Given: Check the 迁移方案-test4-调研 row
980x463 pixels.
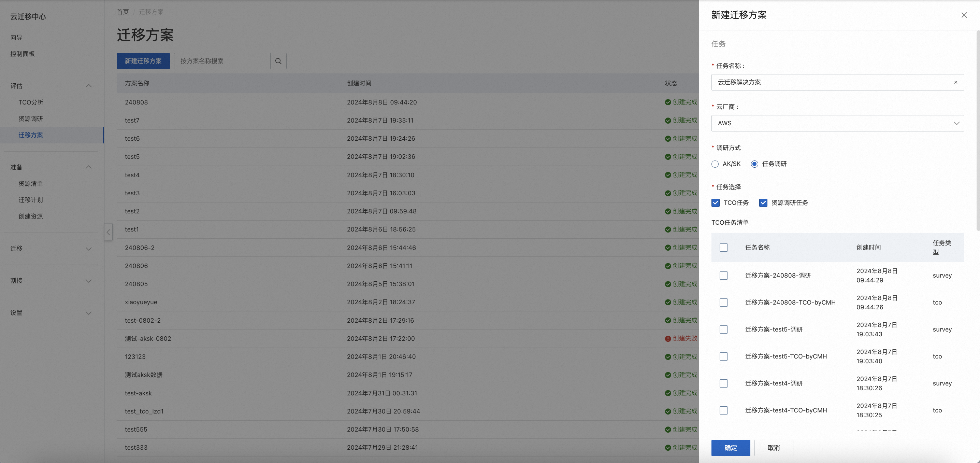Looking at the screenshot, I should tap(724, 383).
